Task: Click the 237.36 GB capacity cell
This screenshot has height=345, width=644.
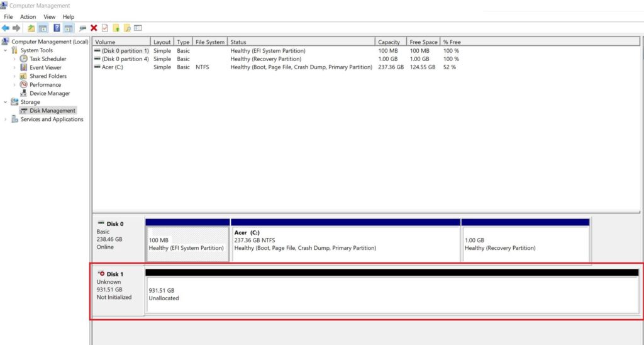Action: click(391, 67)
